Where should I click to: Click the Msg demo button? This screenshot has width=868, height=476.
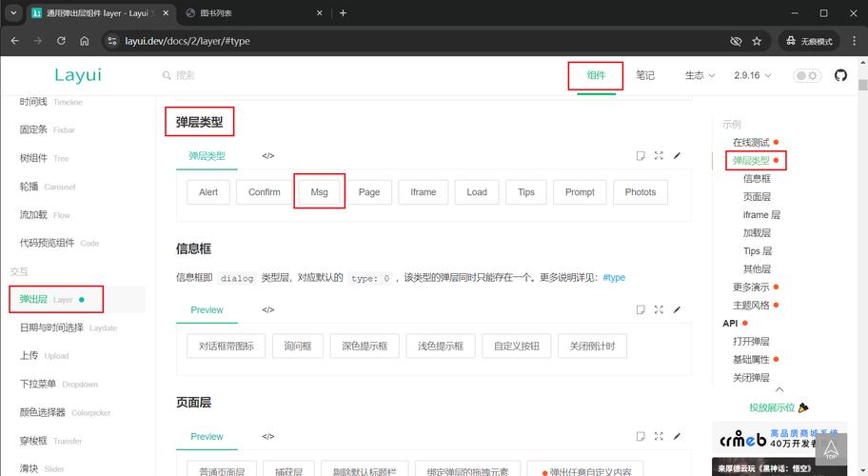319,191
